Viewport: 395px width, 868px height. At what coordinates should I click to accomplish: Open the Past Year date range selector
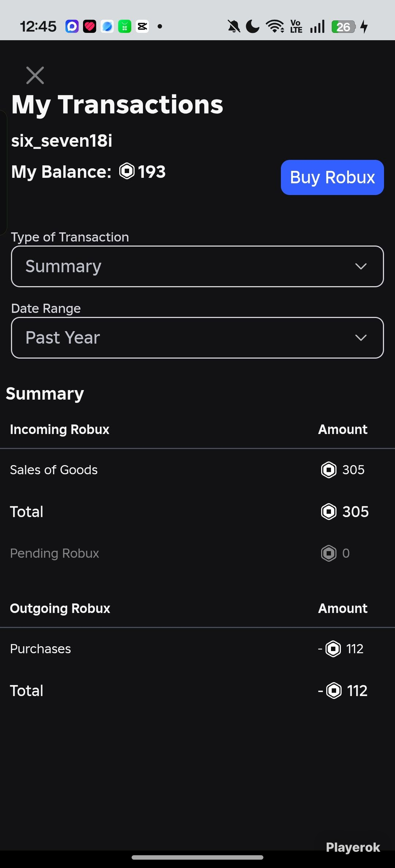click(x=197, y=338)
